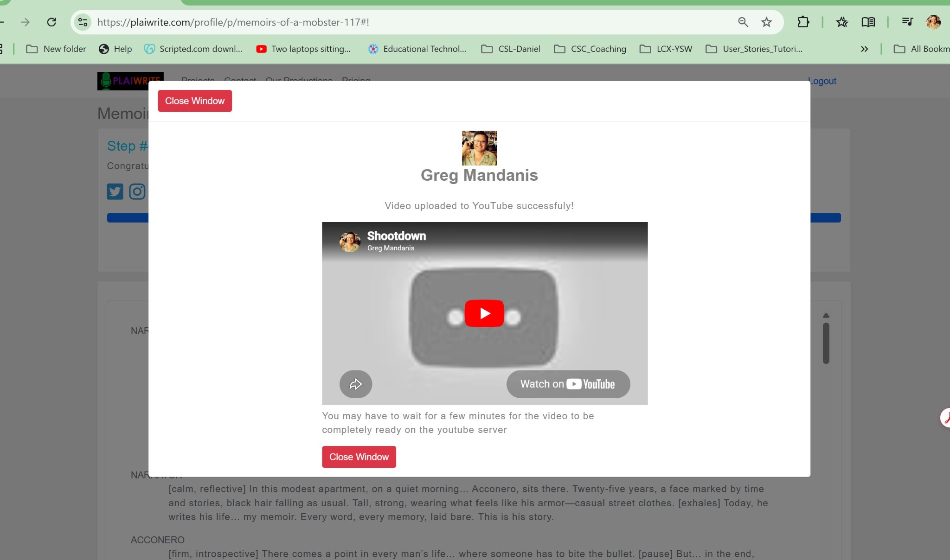The image size is (950, 560).
Task: Open the favorites star-list icon
Action: (842, 22)
